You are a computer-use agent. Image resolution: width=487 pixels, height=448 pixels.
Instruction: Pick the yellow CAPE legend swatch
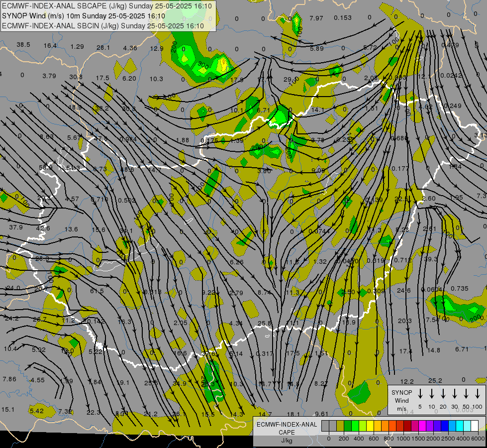pyautogui.click(x=370, y=426)
